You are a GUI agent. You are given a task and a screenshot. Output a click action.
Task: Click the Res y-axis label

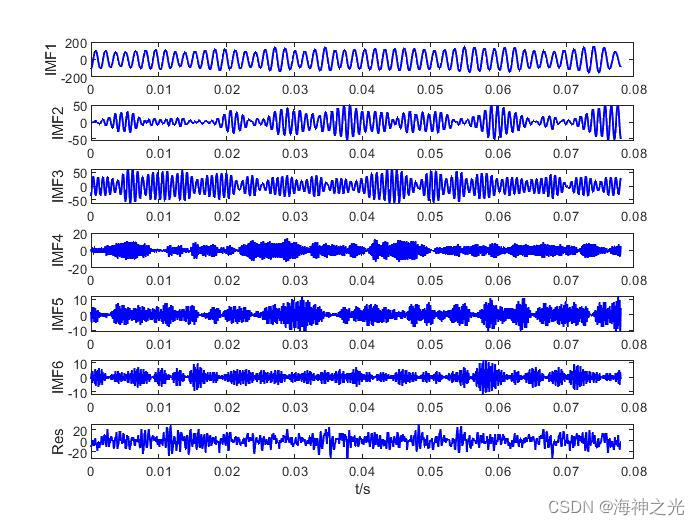pos(58,442)
